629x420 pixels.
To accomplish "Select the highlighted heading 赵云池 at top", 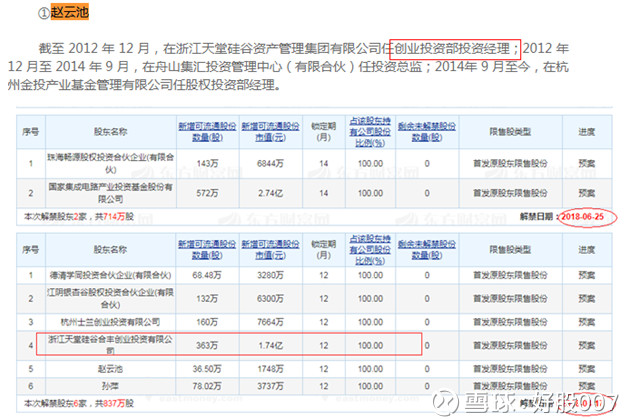I will pyautogui.click(x=69, y=12).
